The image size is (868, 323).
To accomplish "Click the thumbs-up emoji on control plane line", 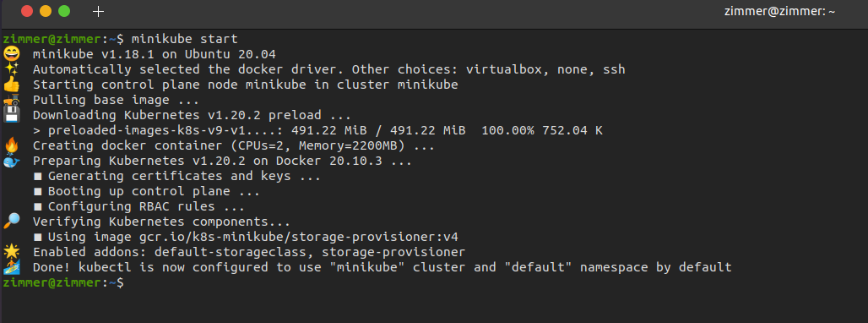I will tap(11, 85).
